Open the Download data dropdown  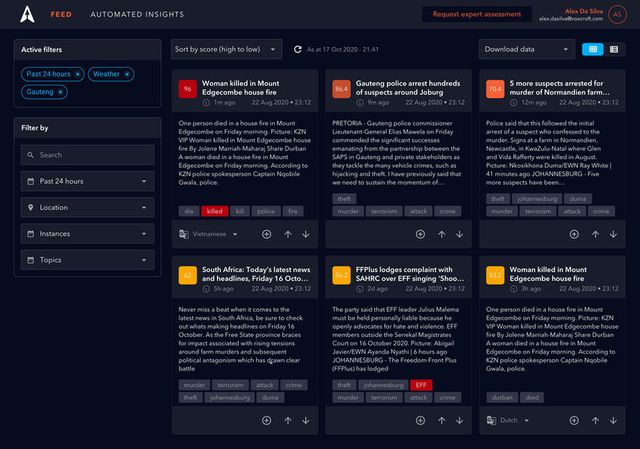[527, 49]
